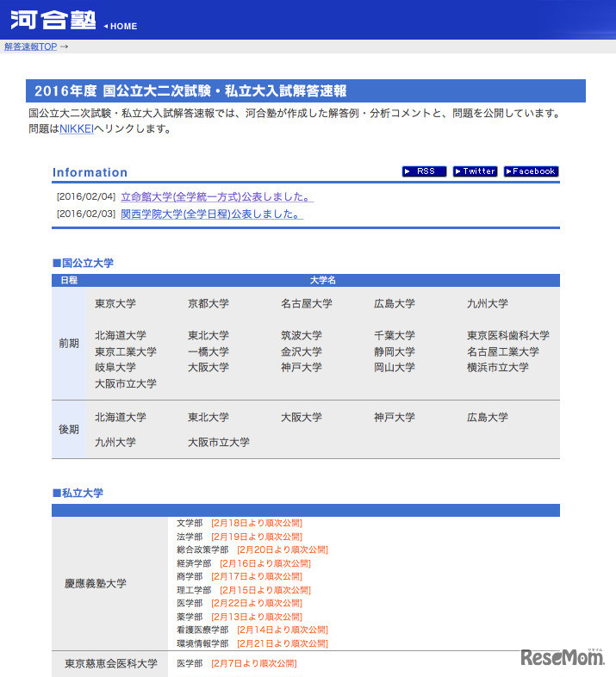Open the Twitter button

(x=475, y=171)
